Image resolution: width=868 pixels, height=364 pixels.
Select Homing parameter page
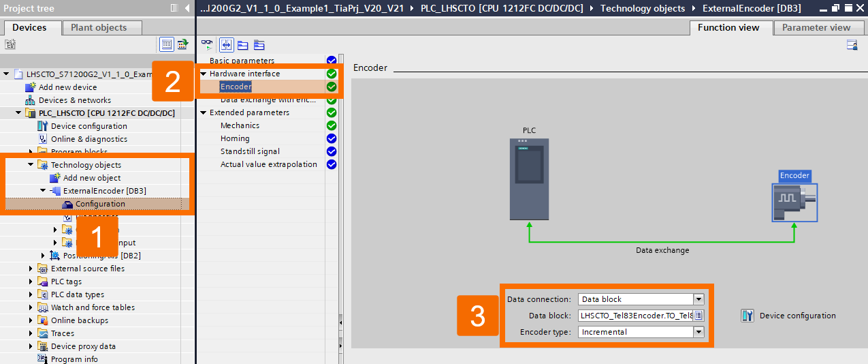(x=235, y=138)
